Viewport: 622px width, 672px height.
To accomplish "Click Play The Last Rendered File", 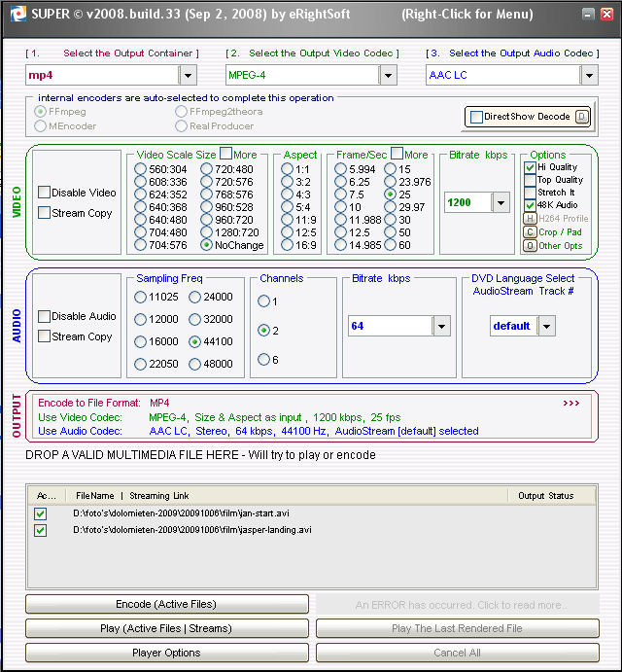I will click(458, 628).
